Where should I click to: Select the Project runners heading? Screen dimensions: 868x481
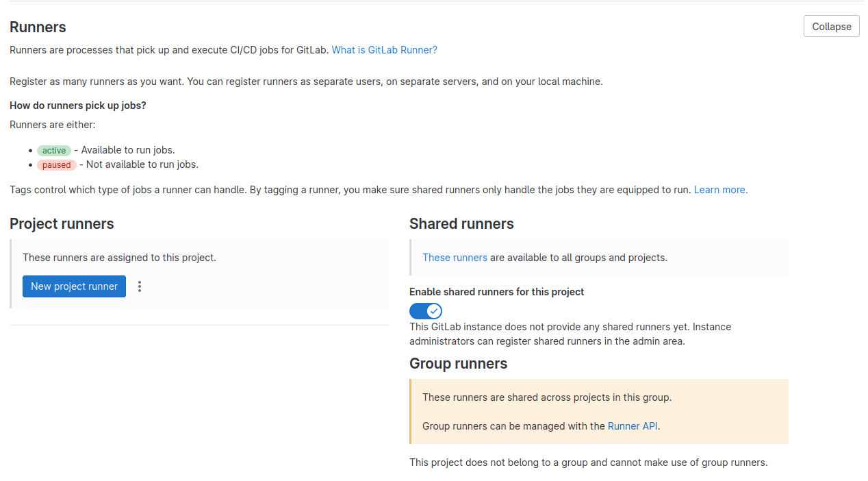click(x=62, y=224)
